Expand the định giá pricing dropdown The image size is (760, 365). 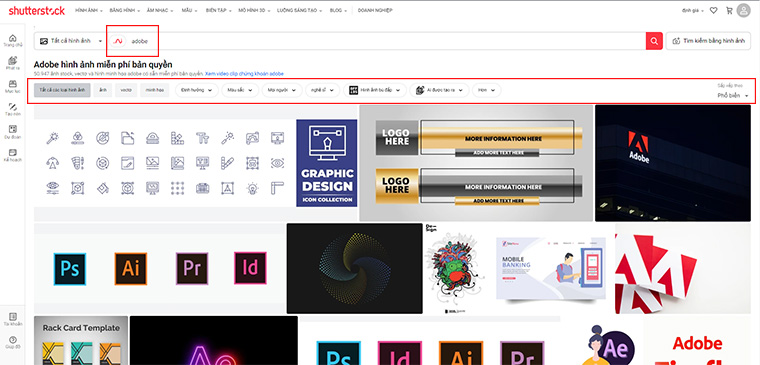coord(693,11)
